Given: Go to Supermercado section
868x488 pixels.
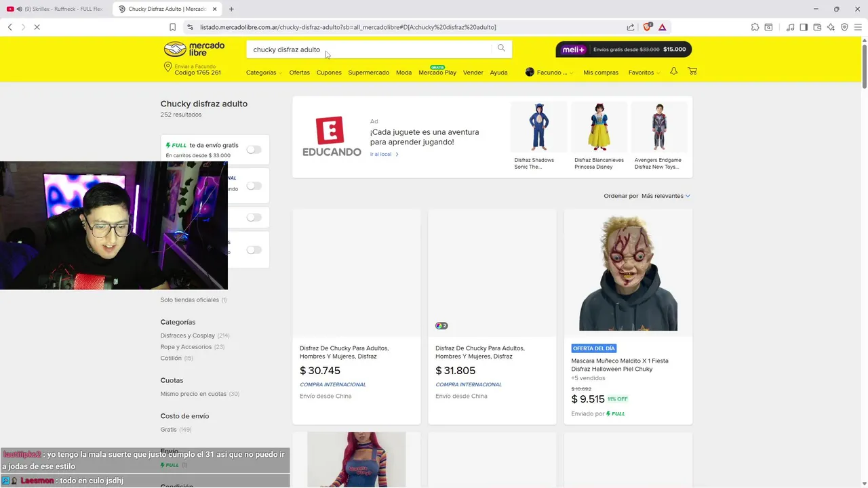Looking at the screenshot, I should pos(369,73).
